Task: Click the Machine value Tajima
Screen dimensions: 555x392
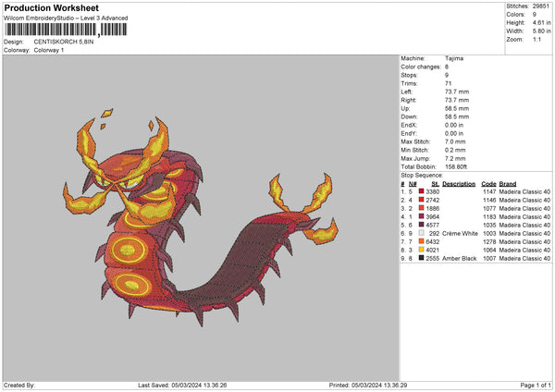Action: pyautogui.click(x=454, y=58)
